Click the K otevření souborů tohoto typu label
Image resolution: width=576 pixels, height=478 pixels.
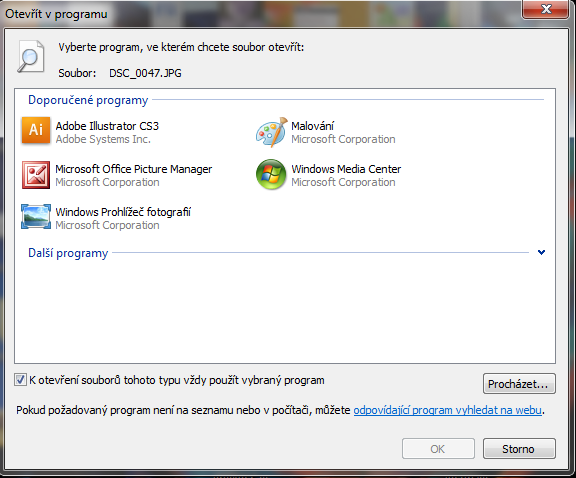point(177,380)
